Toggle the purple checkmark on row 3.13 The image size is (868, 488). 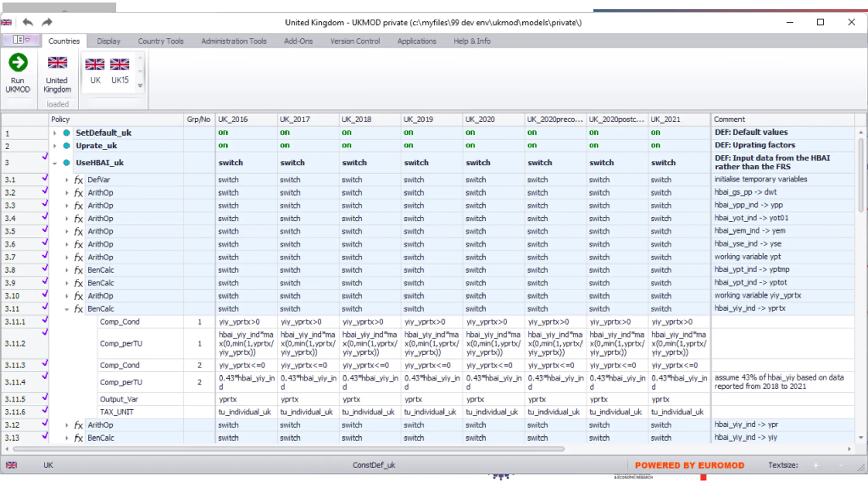[45, 435]
